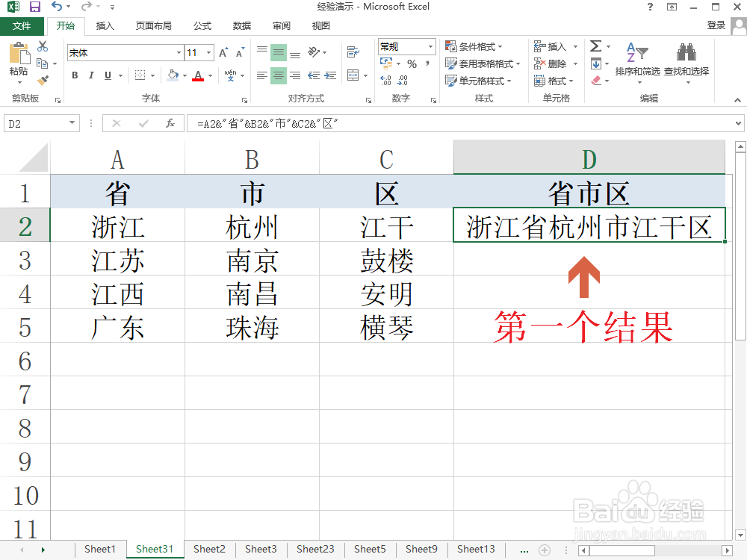Toggle center horizontal alignment
Image resolution: width=747 pixels, height=560 pixels.
279,75
